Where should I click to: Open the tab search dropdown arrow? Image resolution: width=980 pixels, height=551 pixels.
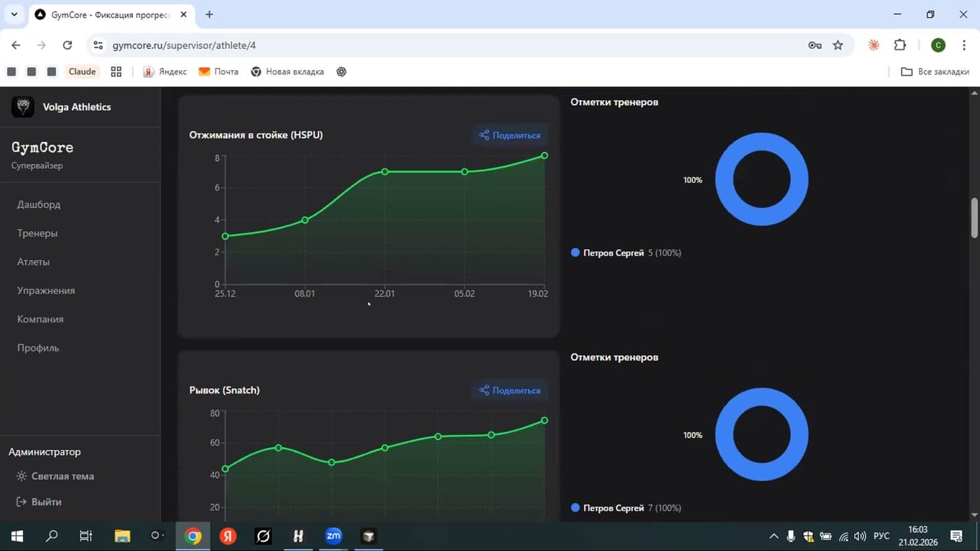coord(14,15)
